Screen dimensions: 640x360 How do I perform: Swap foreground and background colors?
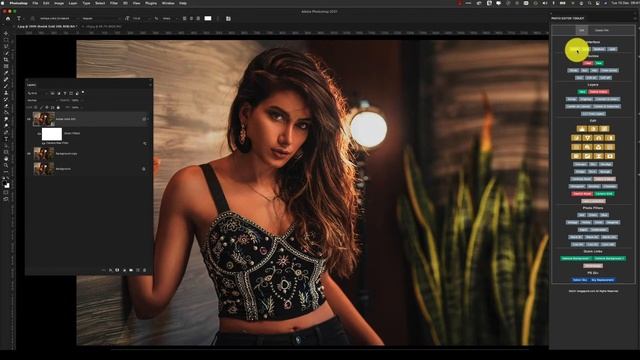coord(8,178)
